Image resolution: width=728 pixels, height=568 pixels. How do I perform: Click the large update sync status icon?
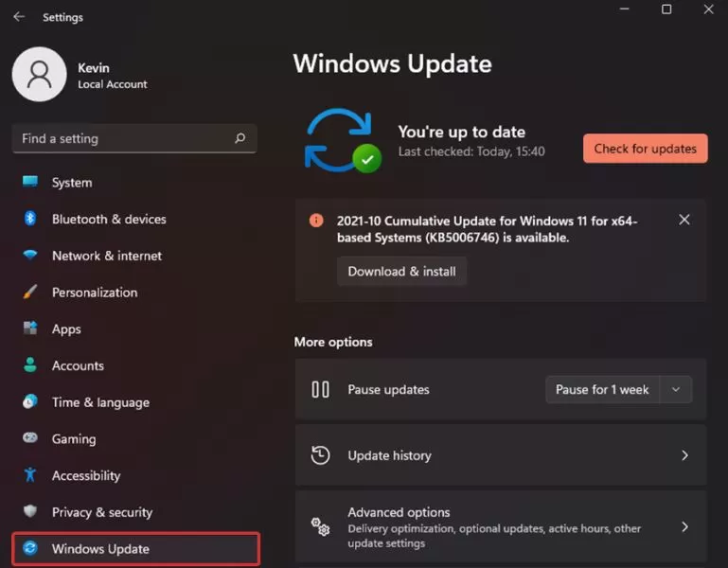pyautogui.click(x=343, y=141)
